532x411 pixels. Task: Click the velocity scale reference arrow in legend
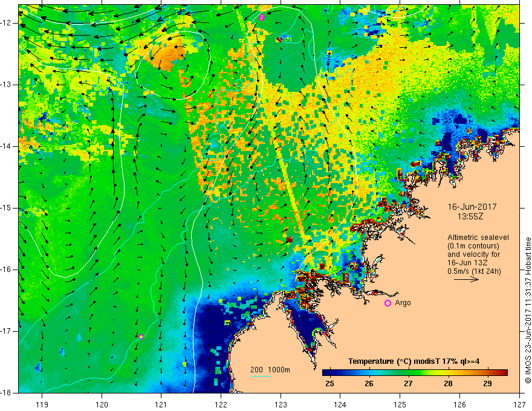coord(466,279)
